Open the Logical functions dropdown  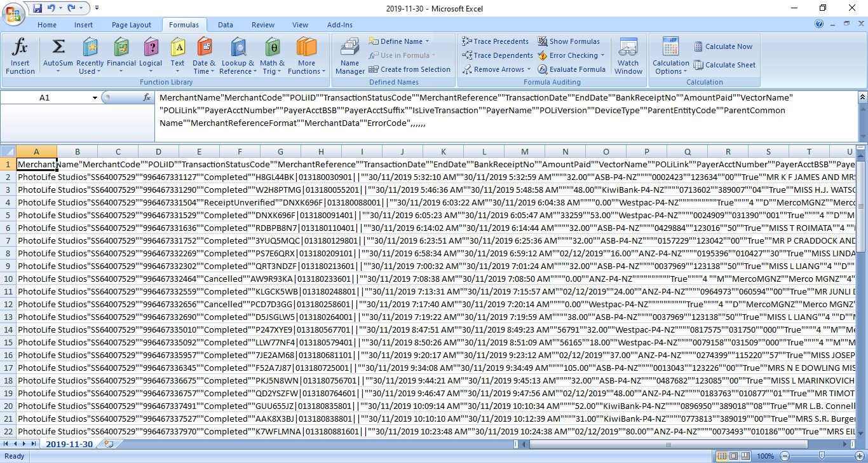tap(151, 56)
